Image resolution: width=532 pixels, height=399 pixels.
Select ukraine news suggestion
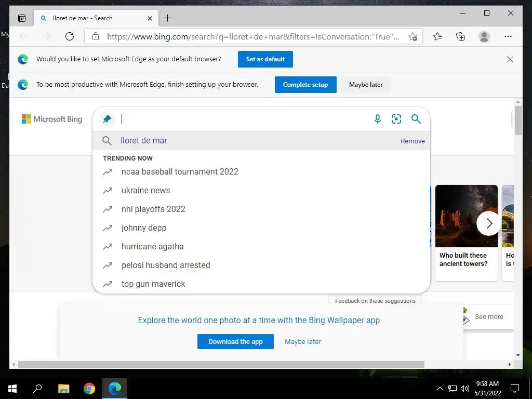tap(261, 190)
